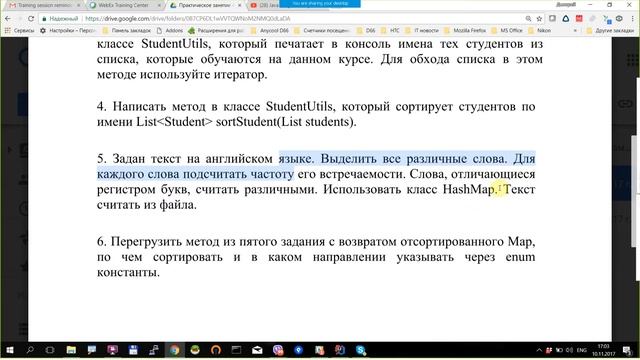Open the Skype taskbar icon
This screenshot has width=640, height=360.
361,350
